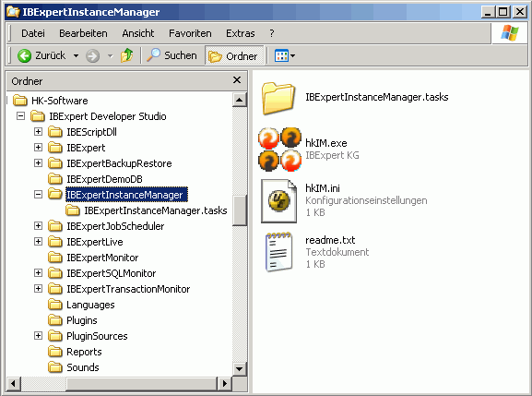
Task: Open the Zurück history dropdown arrow
Action: click(76, 55)
